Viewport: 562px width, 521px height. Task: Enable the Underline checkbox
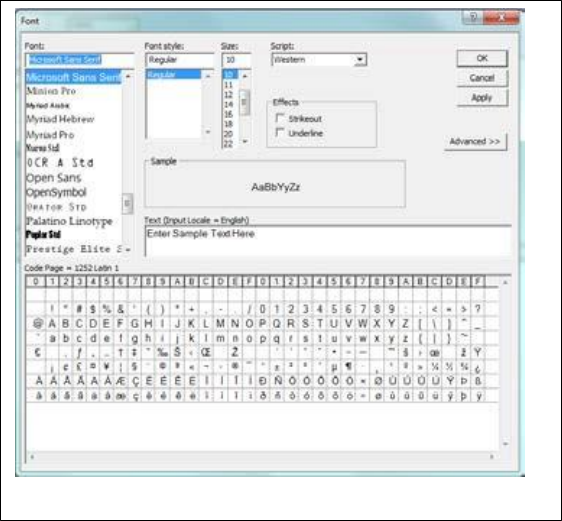(280, 133)
